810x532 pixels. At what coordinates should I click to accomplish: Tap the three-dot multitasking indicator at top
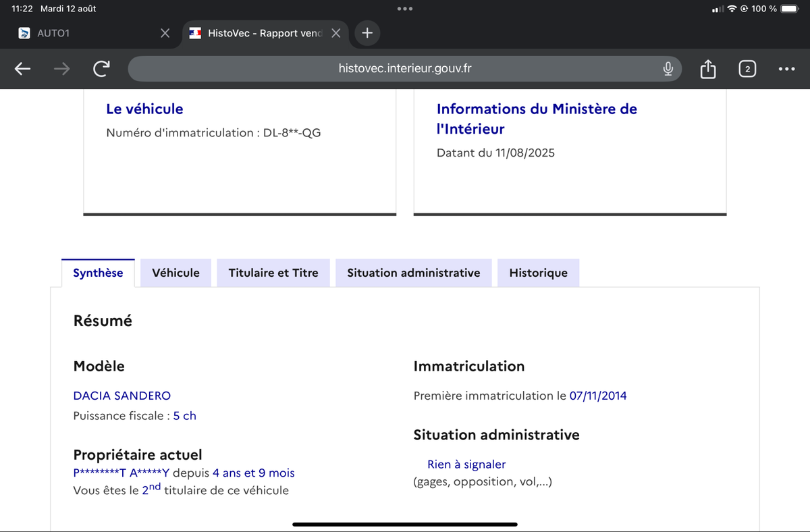(405, 9)
